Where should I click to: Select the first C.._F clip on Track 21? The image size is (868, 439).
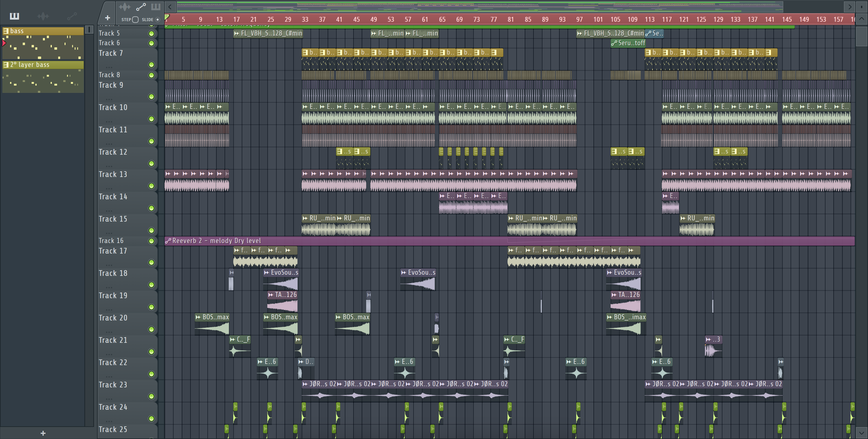click(240, 346)
